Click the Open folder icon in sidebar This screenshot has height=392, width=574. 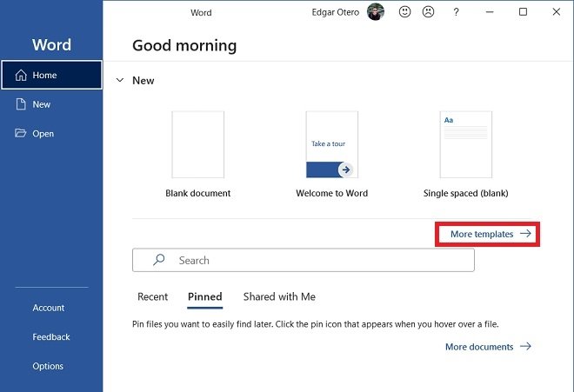tap(21, 133)
